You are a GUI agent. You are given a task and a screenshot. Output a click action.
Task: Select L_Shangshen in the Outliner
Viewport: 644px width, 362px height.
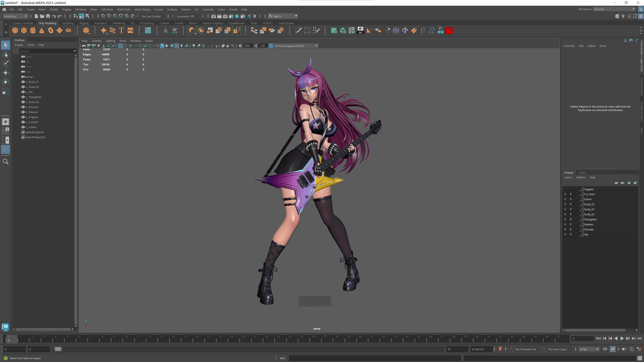point(34,97)
